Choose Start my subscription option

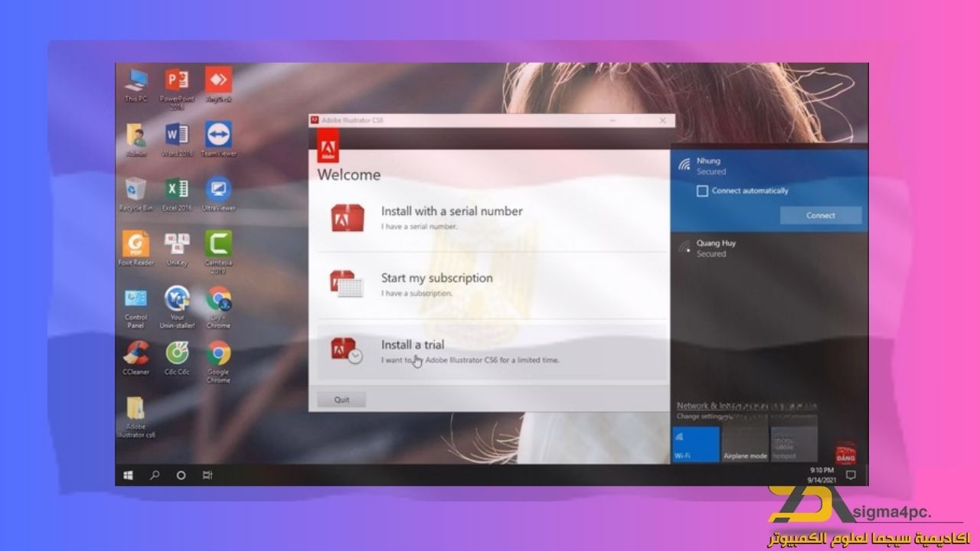[492, 285]
